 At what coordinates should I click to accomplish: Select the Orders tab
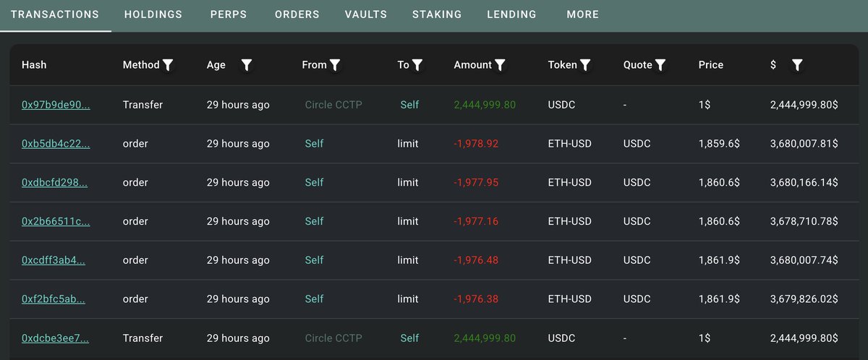[297, 14]
